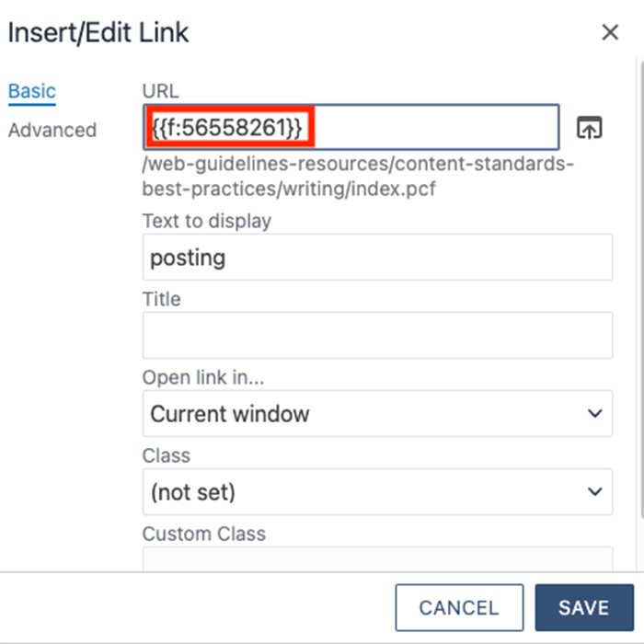Click the "Text to display" label
The width and height of the screenshot is (644, 644).
coord(207,221)
